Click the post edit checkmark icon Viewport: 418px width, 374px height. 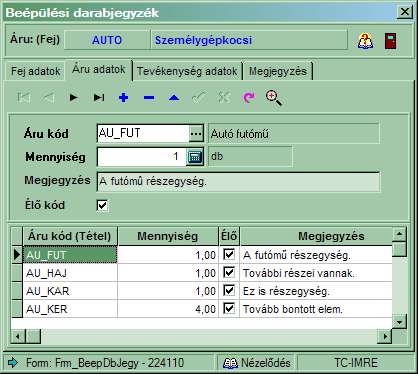pyautogui.click(x=199, y=98)
